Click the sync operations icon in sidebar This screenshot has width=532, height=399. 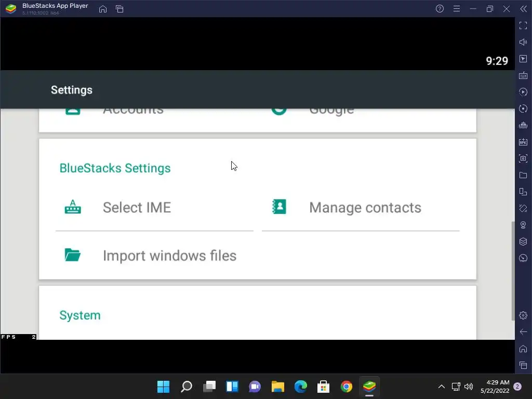pyautogui.click(x=523, y=109)
